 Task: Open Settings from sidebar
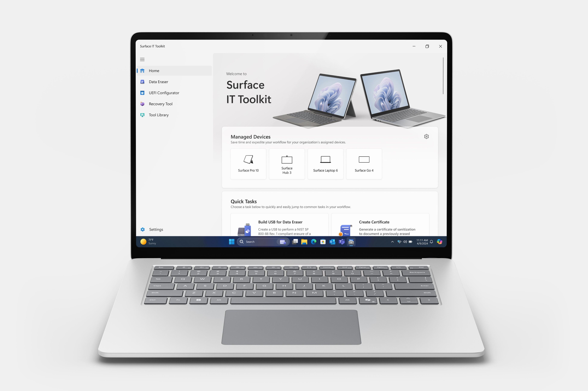pos(156,229)
